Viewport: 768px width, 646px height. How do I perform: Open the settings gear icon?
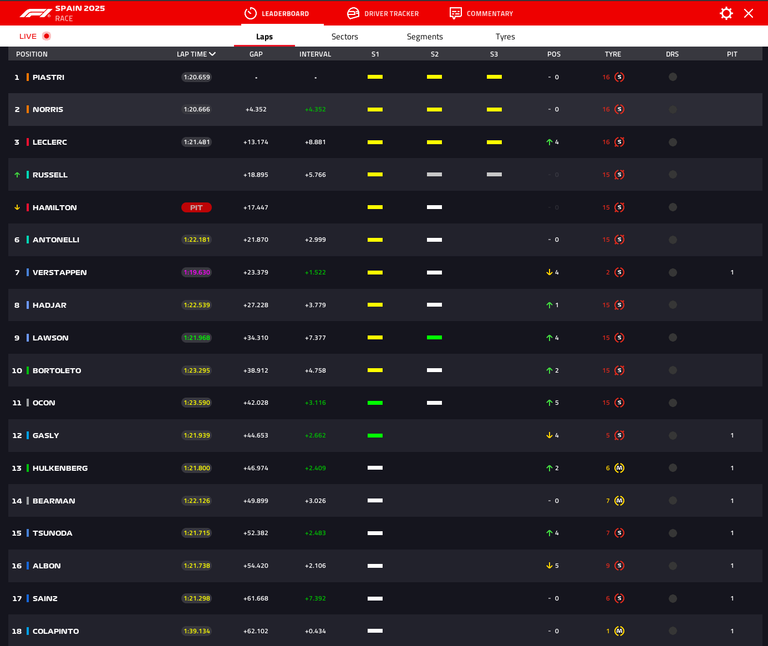(726, 13)
